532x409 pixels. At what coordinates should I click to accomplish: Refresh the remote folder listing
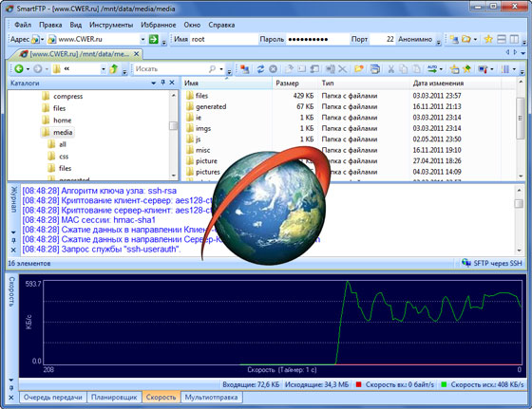[x=260, y=68]
